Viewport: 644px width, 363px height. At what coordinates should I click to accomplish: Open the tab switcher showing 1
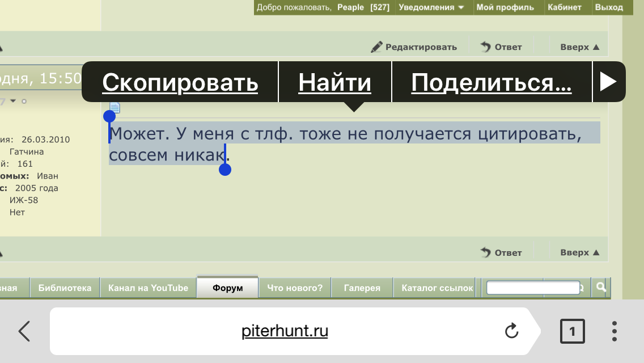(572, 331)
